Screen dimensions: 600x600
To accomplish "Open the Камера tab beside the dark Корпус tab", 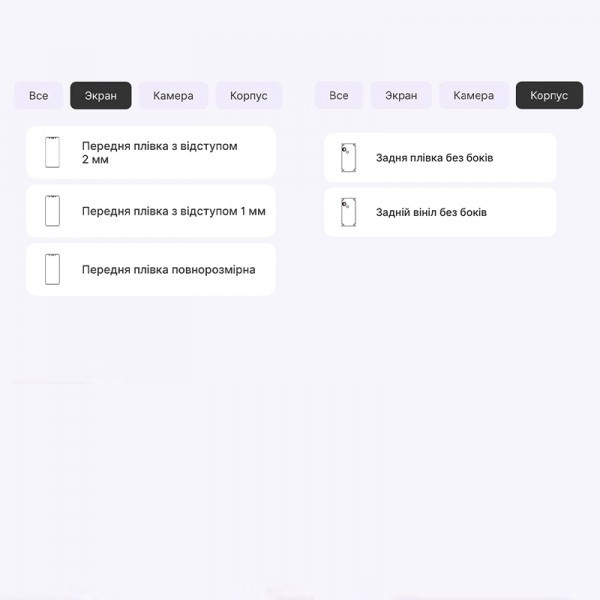I will coord(473,95).
